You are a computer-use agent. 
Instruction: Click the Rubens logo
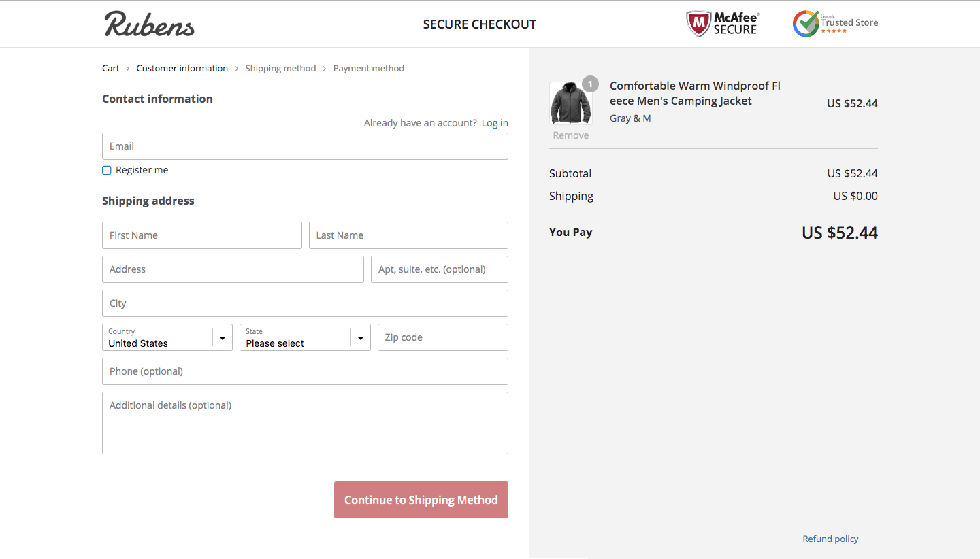(x=149, y=24)
